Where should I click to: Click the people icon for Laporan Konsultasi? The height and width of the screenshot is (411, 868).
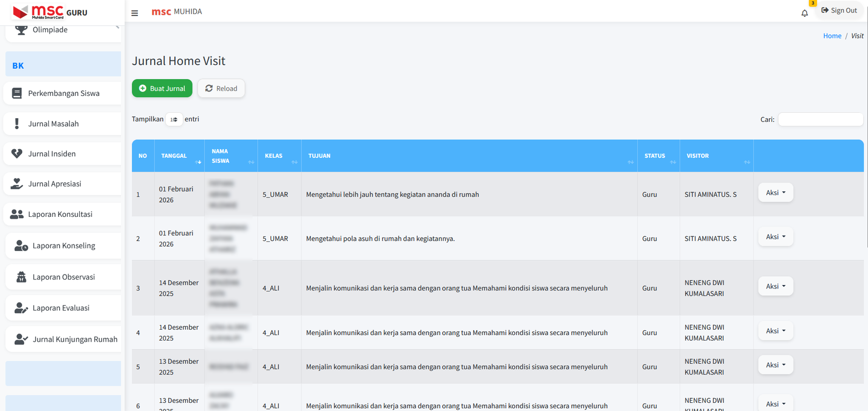(17, 214)
